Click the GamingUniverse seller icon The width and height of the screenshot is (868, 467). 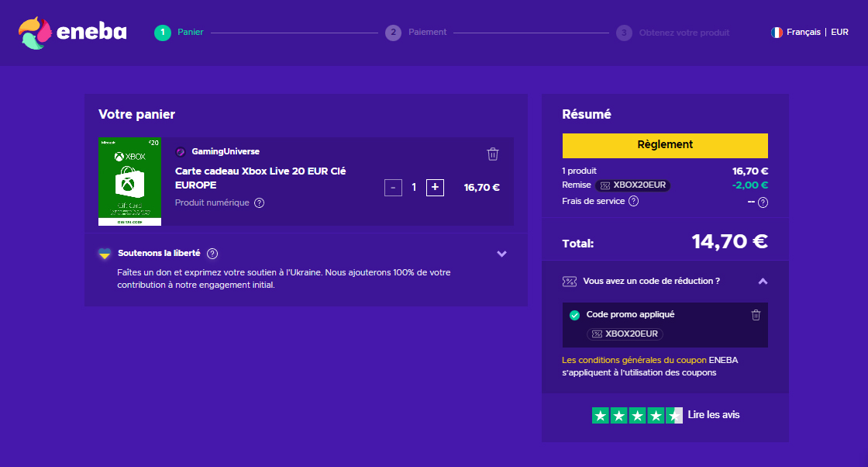coord(181,152)
